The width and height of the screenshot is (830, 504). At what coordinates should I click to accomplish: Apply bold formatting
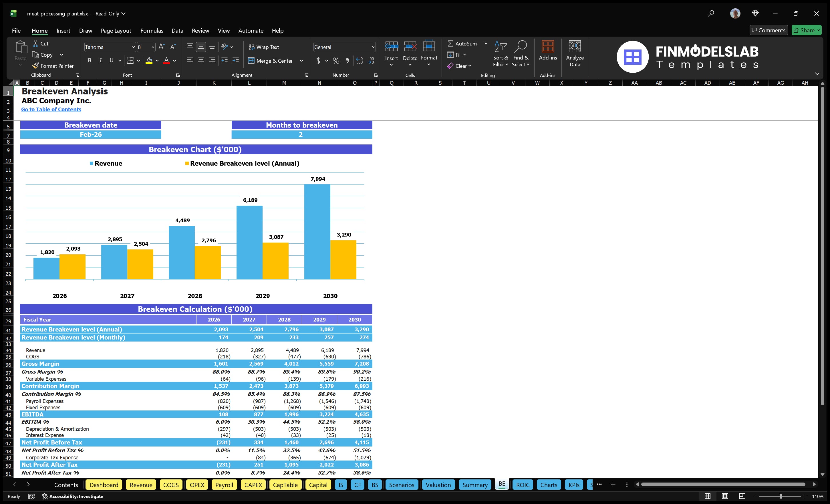pos(89,60)
